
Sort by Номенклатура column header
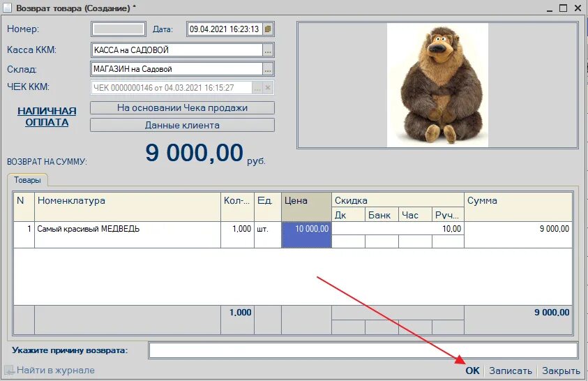[x=128, y=207]
